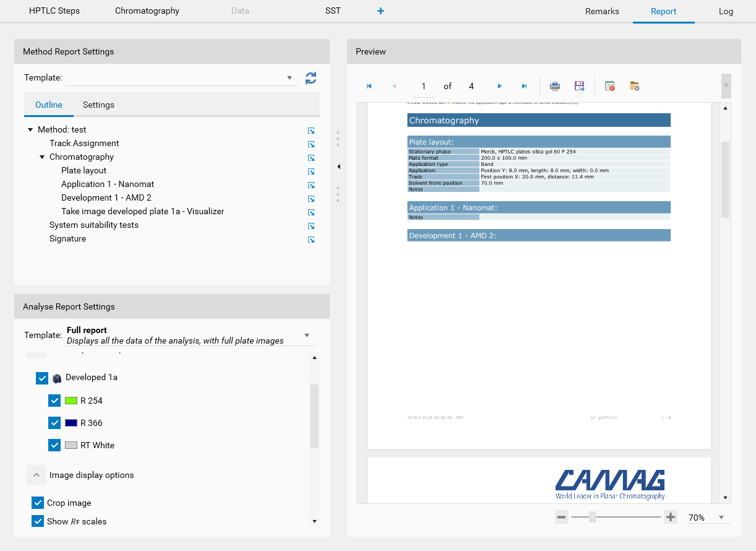Select Track Assignment in the outline
Image resolution: width=756 pixels, height=551 pixels.
84,144
